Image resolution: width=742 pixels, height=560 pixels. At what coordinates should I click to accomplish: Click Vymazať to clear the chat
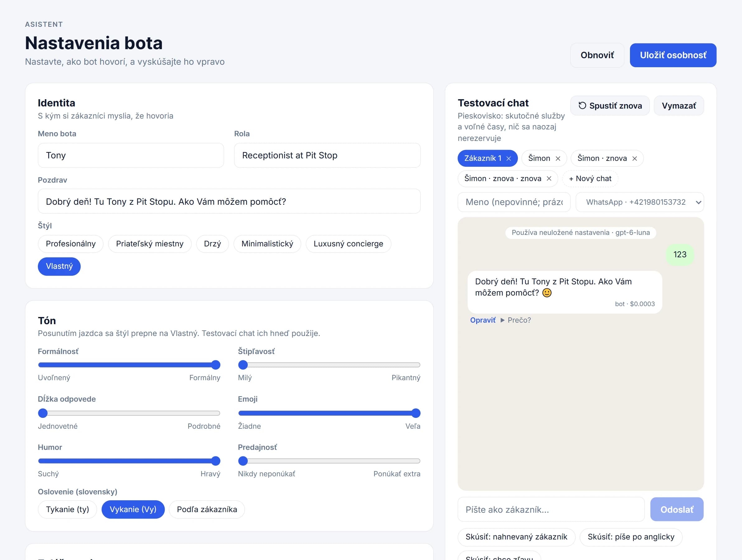pyautogui.click(x=679, y=106)
